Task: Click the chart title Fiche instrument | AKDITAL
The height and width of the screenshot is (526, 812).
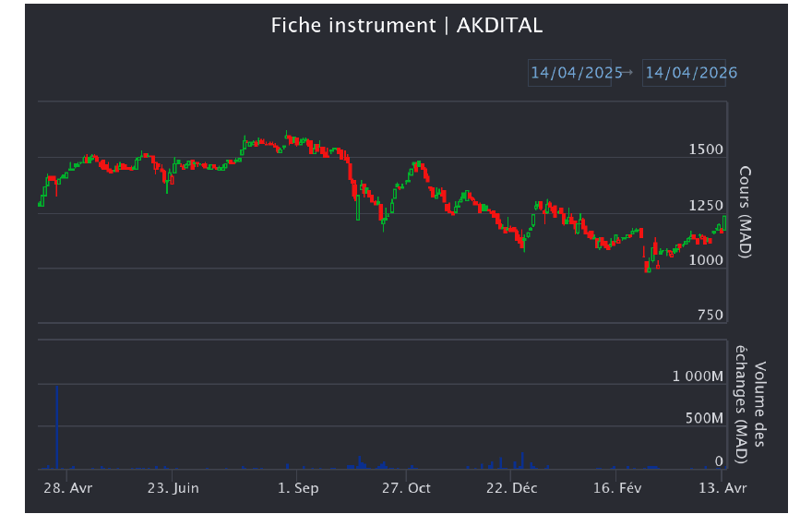Action: [407, 25]
